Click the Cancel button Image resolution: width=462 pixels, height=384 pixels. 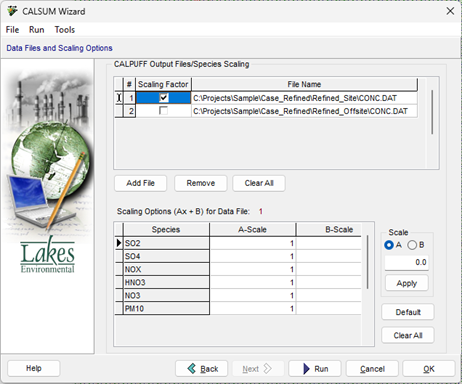[x=372, y=369]
